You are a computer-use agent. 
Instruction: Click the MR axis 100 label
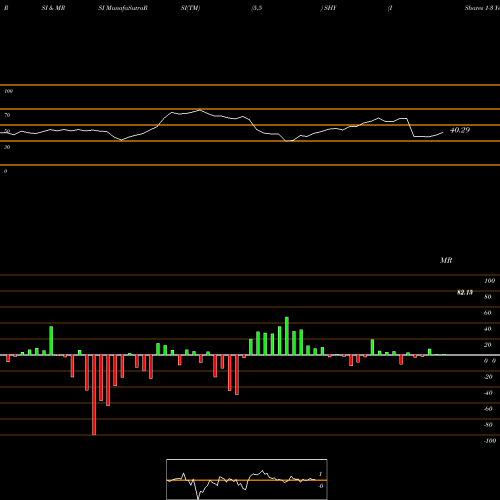coord(490,281)
